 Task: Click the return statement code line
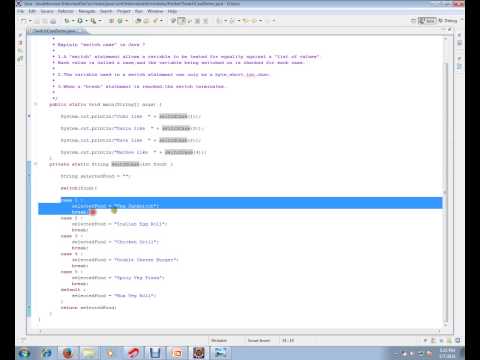click(88, 308)
